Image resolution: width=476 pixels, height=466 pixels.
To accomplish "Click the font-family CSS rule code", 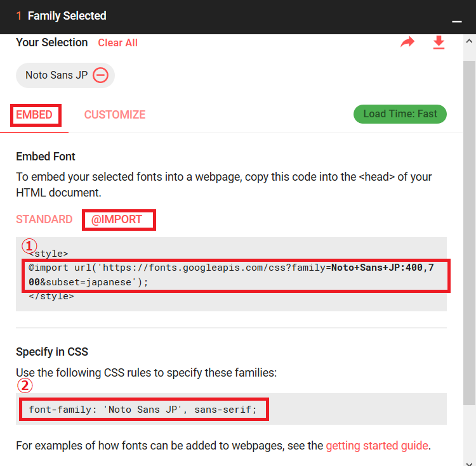I will (143, 410).
